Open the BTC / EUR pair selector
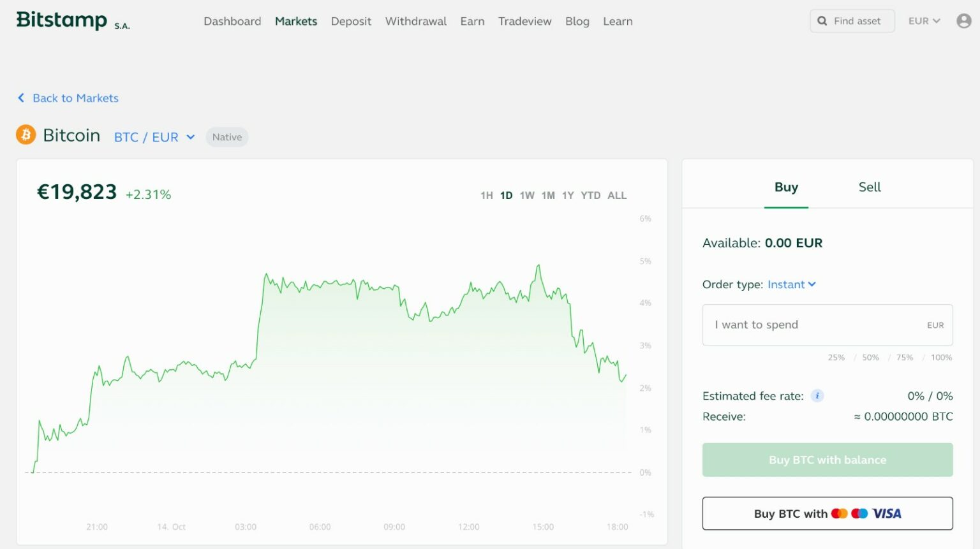This screenshot has width=980, height=549. point(154,136)
